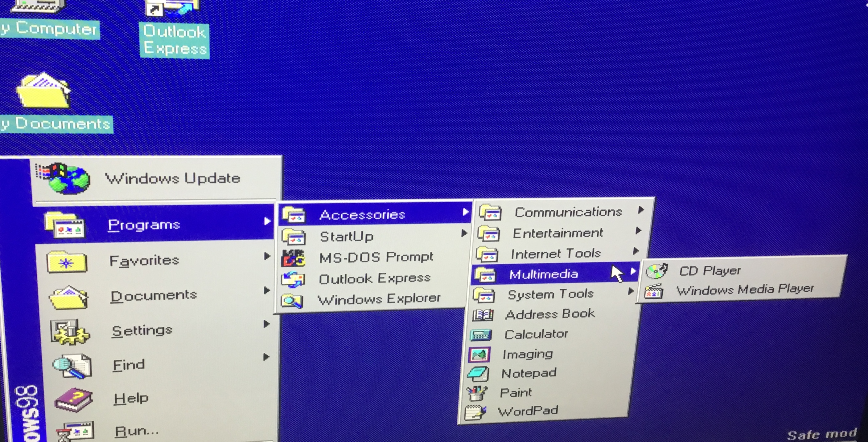This screenshot has height=442, width=868.
Task: Expand the Find submenu arrow
Action: (266, 357)
